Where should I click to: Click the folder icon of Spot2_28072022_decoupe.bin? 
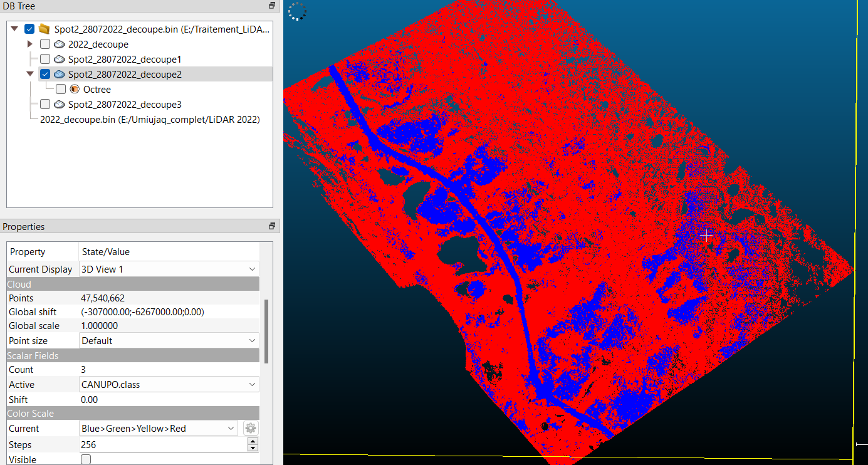tap(44, 29)
